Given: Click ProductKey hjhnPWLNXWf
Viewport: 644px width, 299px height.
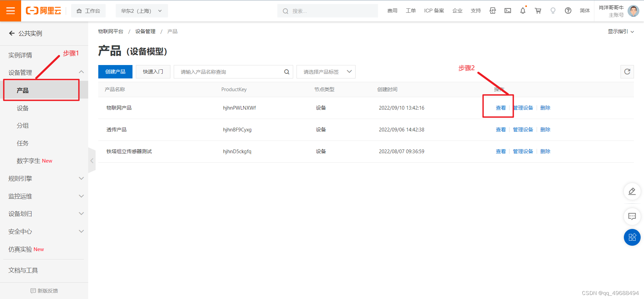Looking at the screenshot, I should 239,108.
